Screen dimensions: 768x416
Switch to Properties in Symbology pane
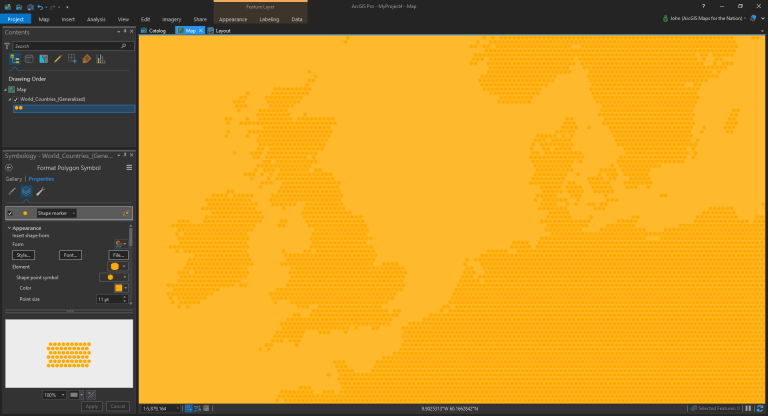pyautogui.click(x=41, y=179)
